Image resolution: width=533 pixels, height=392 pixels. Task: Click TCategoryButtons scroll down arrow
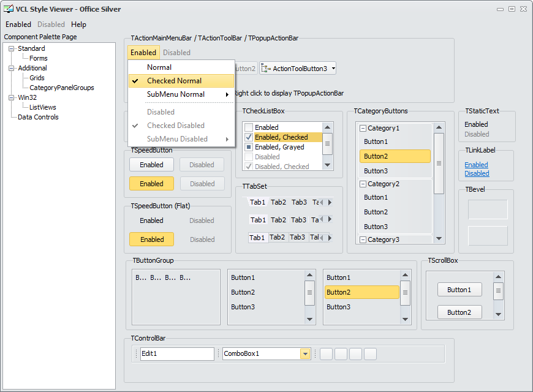click(x=439, y=239)
